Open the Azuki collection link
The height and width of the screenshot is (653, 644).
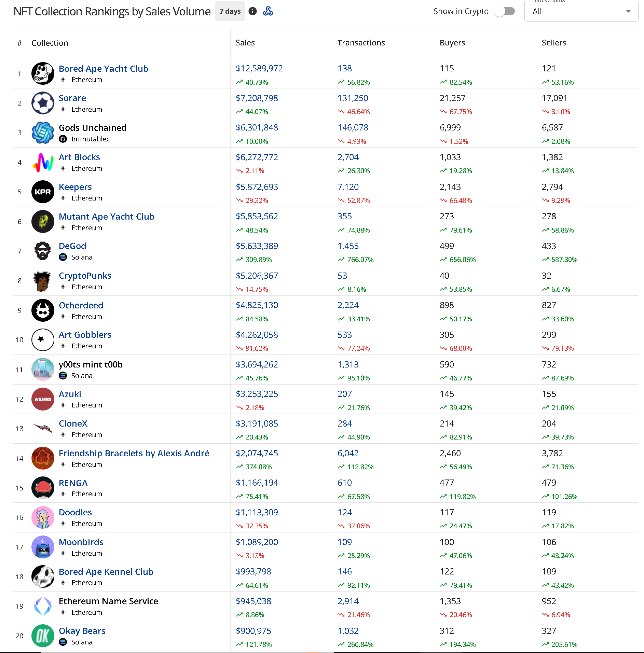click(70, 394)
